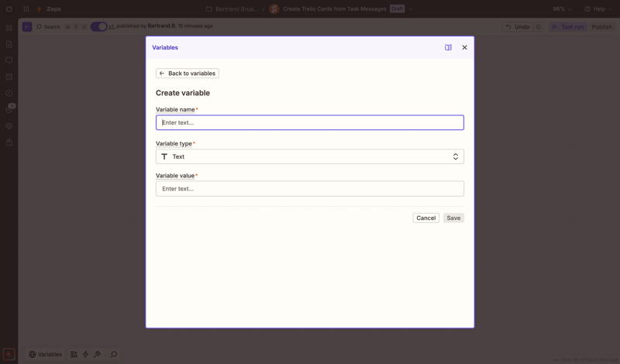
Task: Click the Test run button
Action: click(568, 27)
